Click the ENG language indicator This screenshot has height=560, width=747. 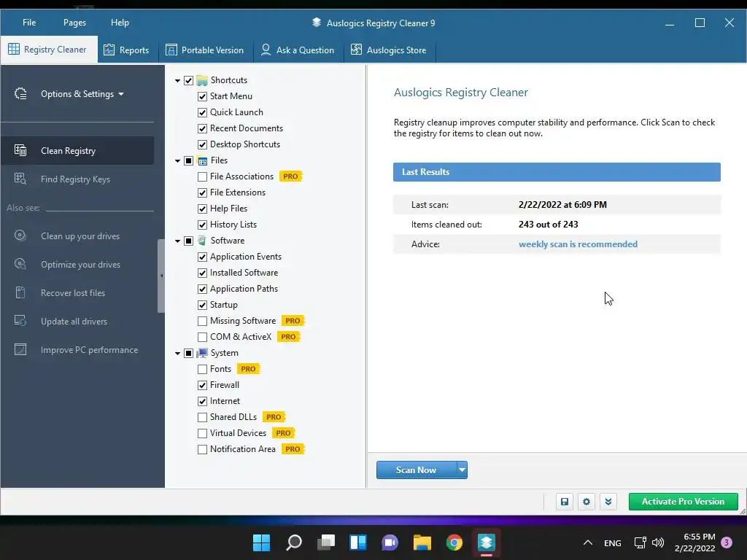[x=612, y=542]
